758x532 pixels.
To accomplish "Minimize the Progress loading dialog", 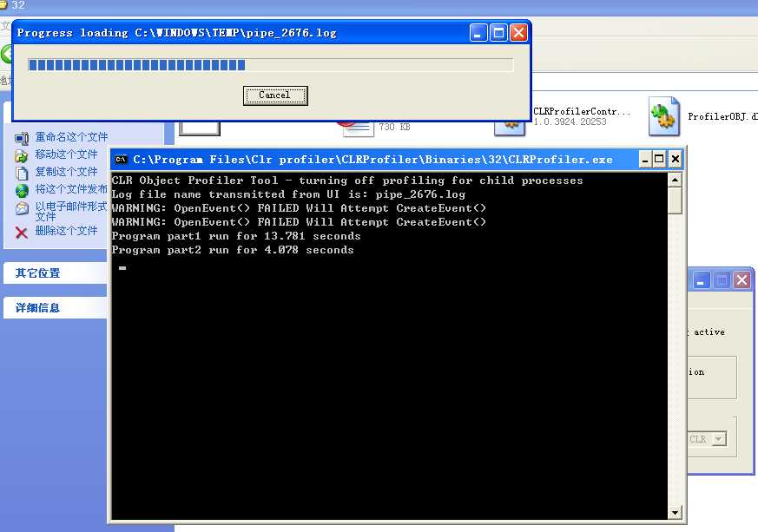I will pyautogui.click(x=478, y=33).
